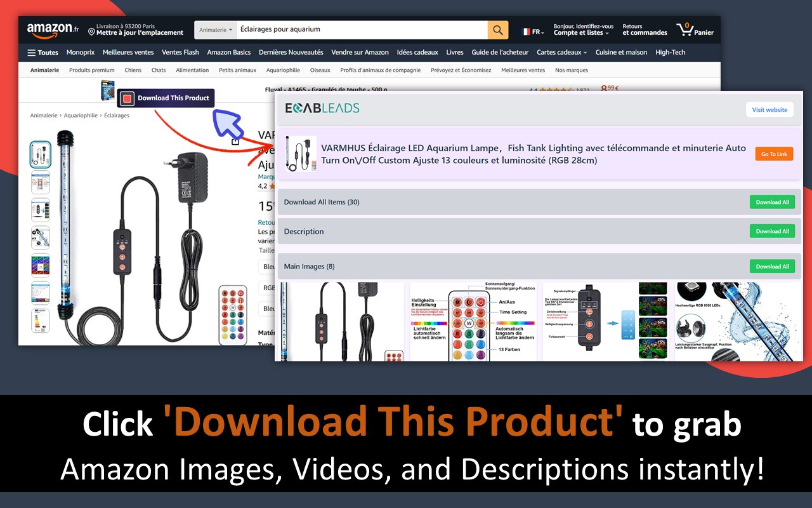Viewport: 812px width, 508px height.
Task: Open the remote diagram image in the panel
Action: [x=473, y=321]
